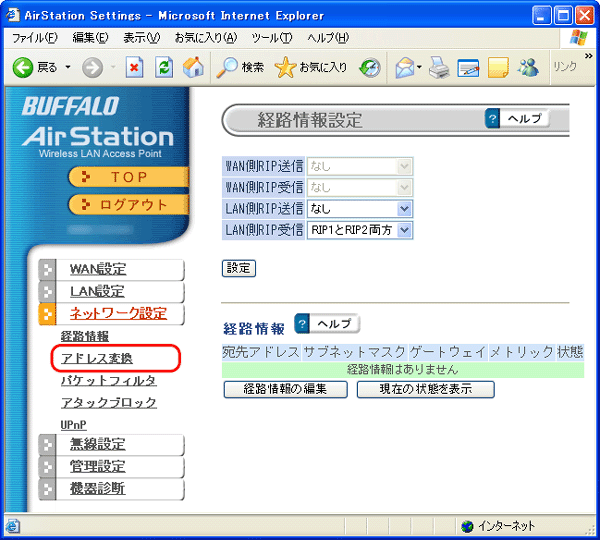Expand the 無線設定 sidebar section
Image resolution: width=600 pixels, height=540 pixels.
[x=98, y=445]
